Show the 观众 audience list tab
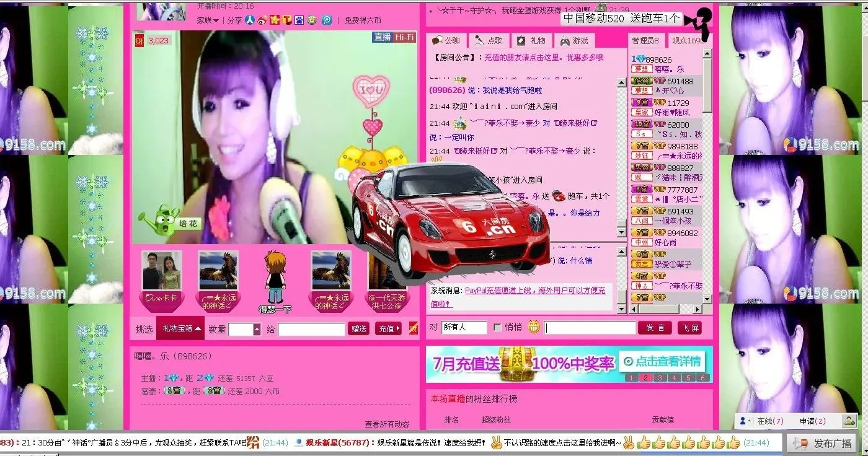The height and width of the screenshot is (456, 868). [688, 41]
